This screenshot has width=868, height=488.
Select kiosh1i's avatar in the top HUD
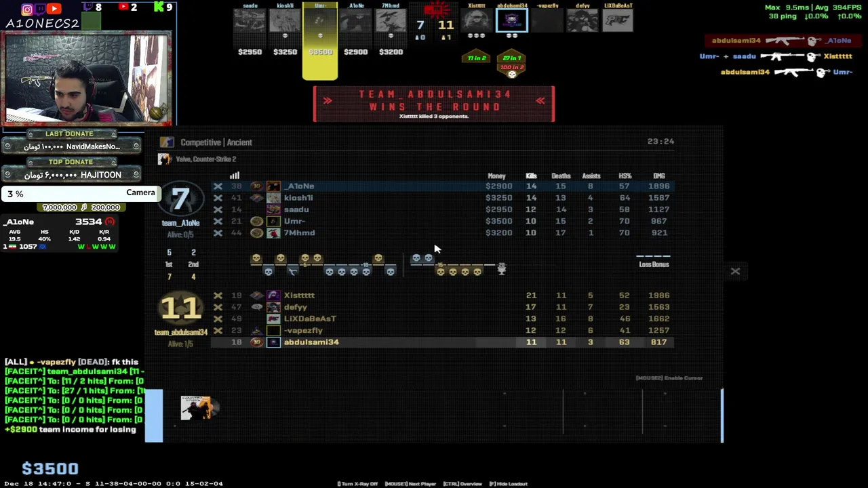(x=285, y=21)
